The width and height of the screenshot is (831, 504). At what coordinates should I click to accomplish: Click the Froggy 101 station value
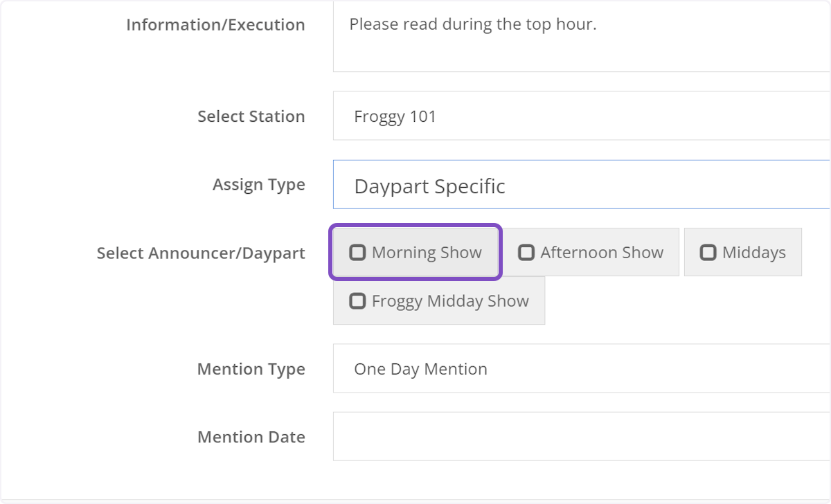(395, 116)
